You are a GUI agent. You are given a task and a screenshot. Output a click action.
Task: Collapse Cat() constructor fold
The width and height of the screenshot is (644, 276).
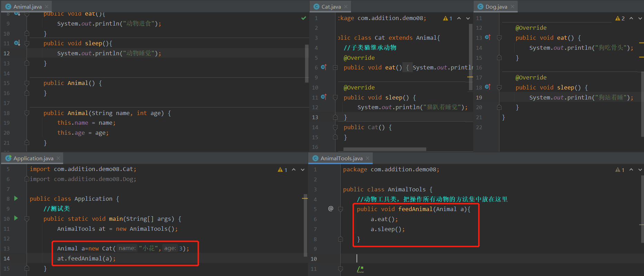(x=335, y=127)
